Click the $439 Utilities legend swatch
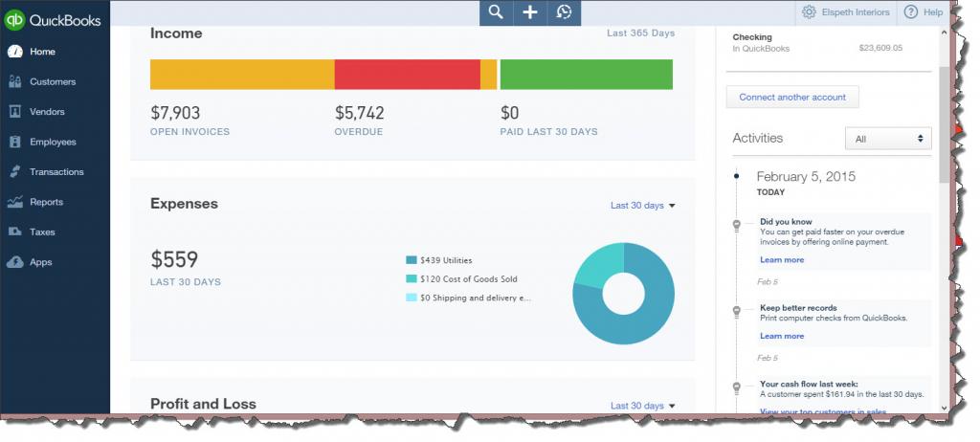980x442 pixels. 412,260
